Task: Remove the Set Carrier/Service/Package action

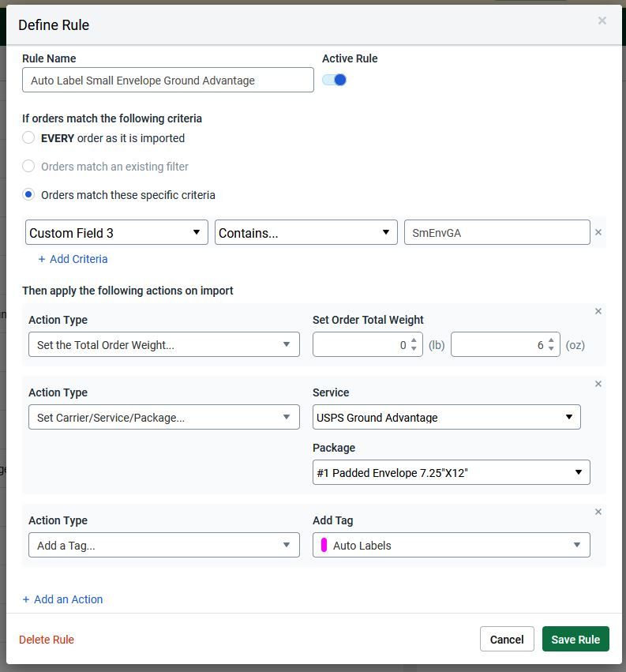Action: pos(598,384)
